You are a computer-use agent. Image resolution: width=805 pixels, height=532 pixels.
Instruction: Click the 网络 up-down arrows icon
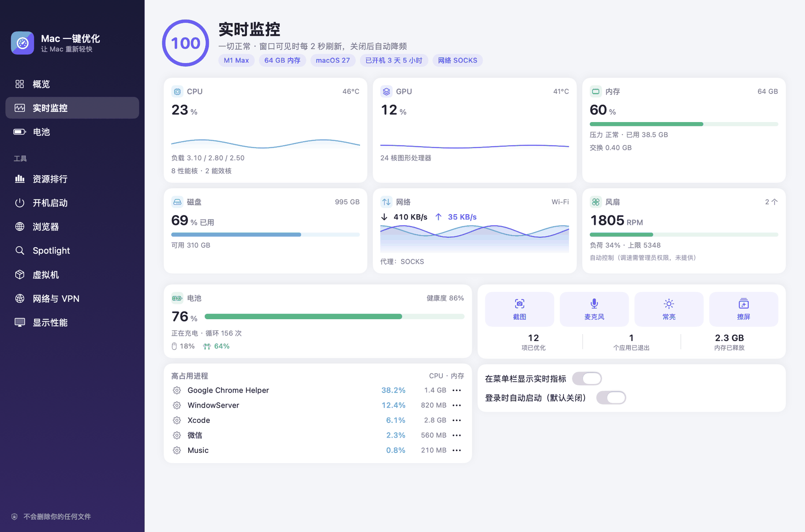point(386,202)
